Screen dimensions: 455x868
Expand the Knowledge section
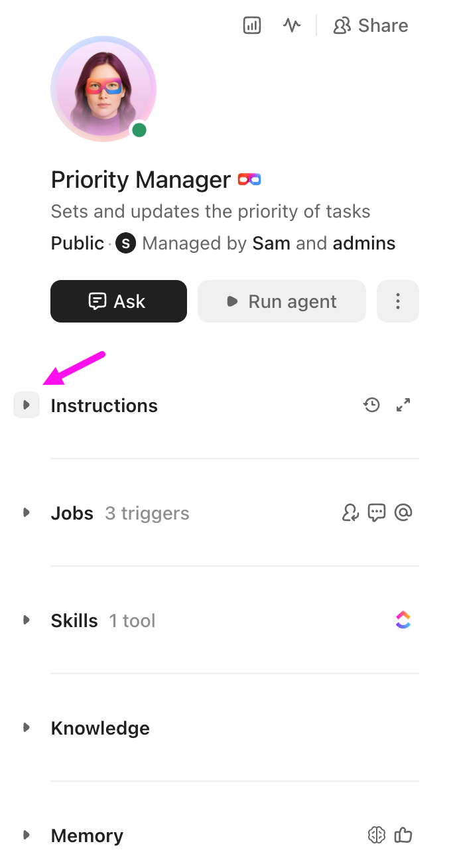coord(27,727)
